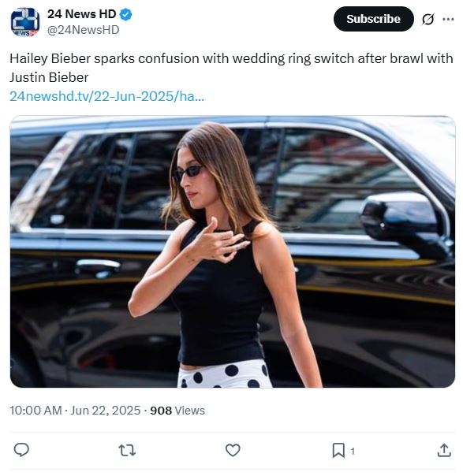This screenshot has width=463, height=476.
Task: Click the 10:00 AM timestamp
Action: pyautogui.click(x=35, y=411)
